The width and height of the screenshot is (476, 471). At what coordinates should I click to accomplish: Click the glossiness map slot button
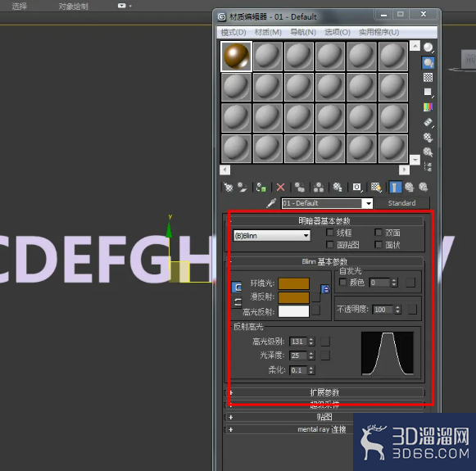pos(325,356)
